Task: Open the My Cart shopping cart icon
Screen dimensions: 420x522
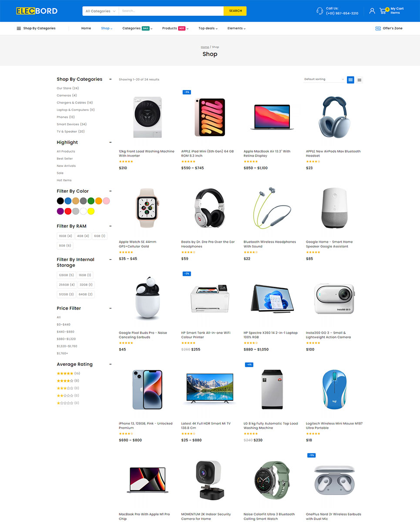Action: coord(383,11)
